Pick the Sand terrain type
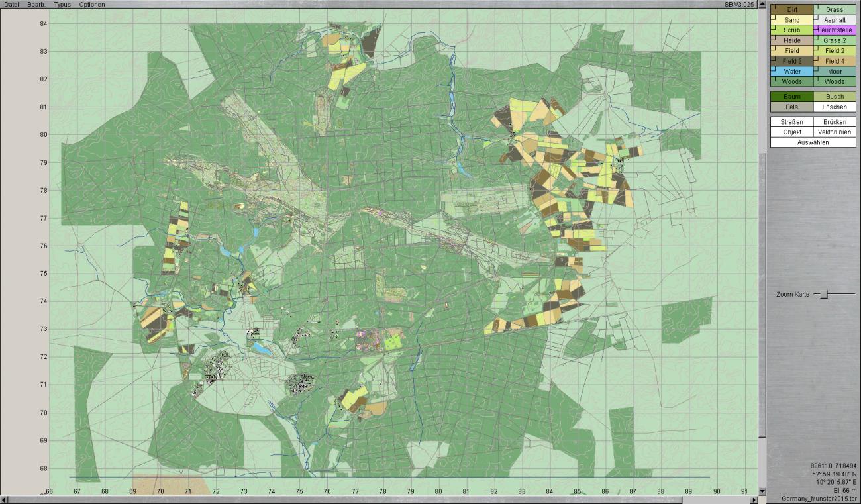This screenshot has width=861, height=504. click(x=792, y=20)
